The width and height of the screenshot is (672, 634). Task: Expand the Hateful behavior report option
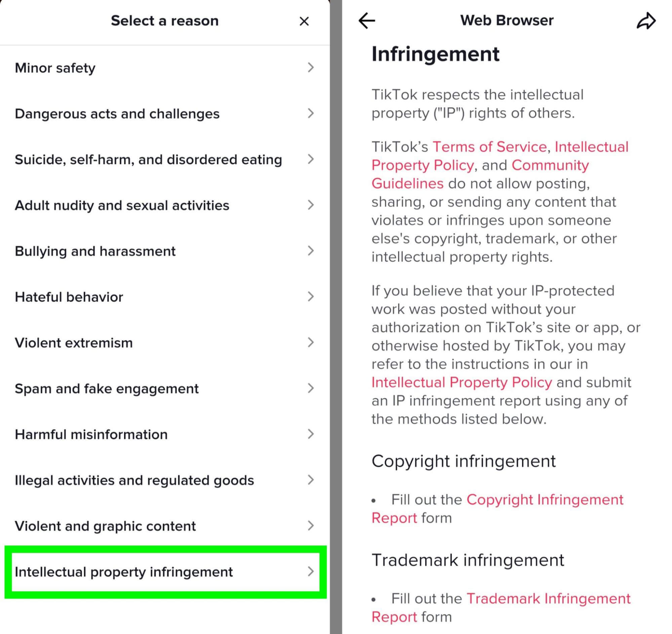click(x=167, y=296)
